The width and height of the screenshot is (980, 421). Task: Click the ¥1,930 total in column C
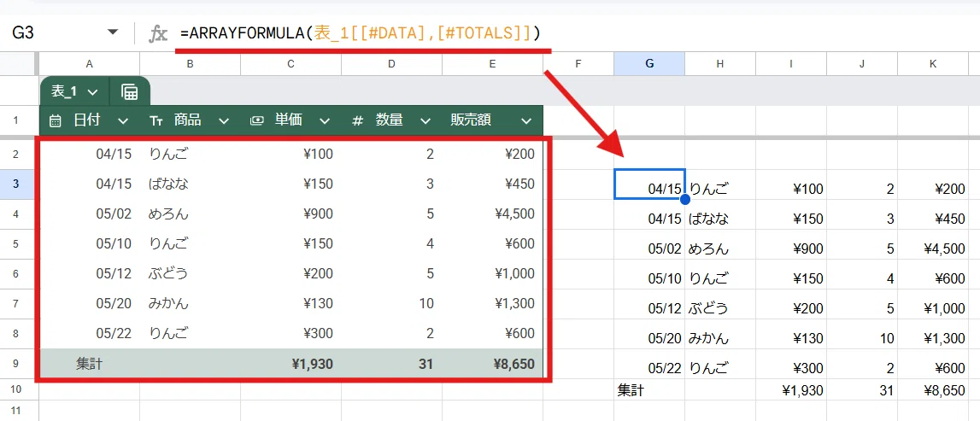(x=312, y=364)
